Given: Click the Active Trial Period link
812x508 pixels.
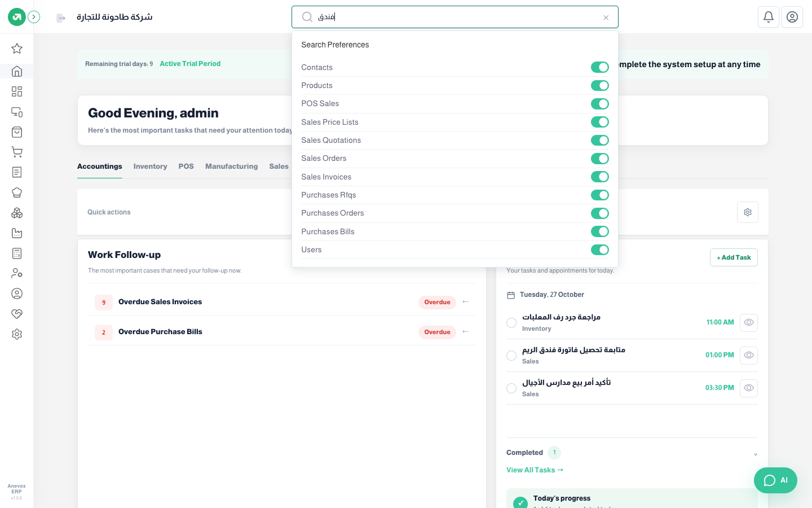Looking at the screenshot, I should (190, 64).
